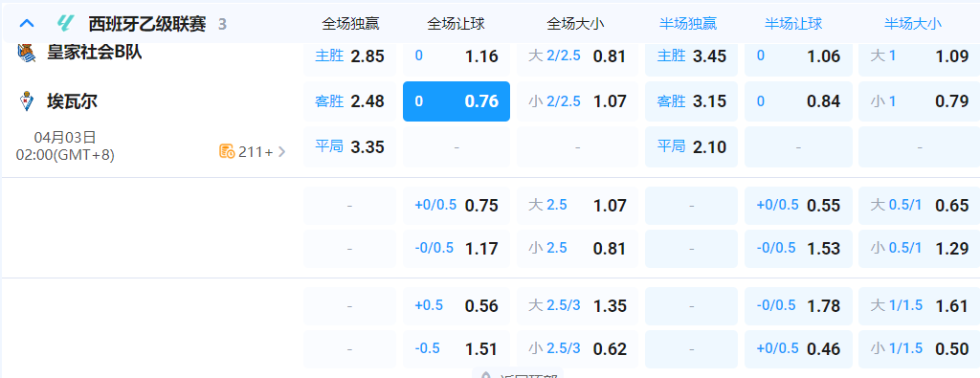Open the 皇家社会B队 team name

point(95,53)
